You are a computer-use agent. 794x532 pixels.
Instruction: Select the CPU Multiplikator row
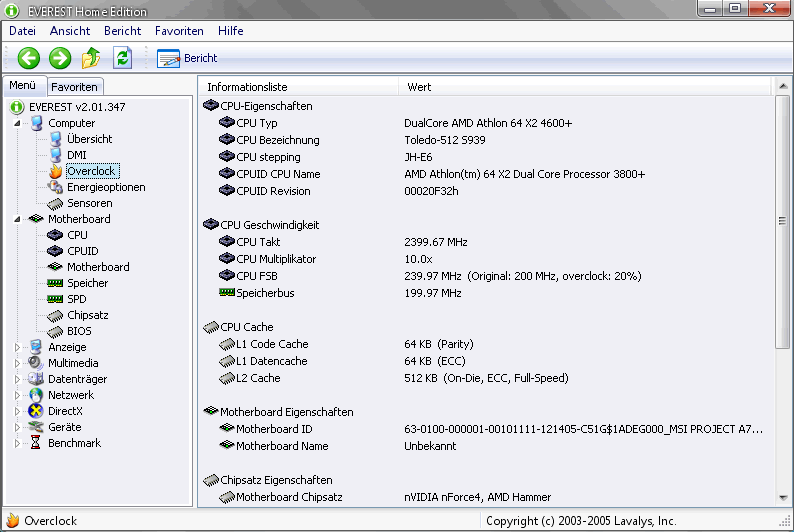point(486,259)
